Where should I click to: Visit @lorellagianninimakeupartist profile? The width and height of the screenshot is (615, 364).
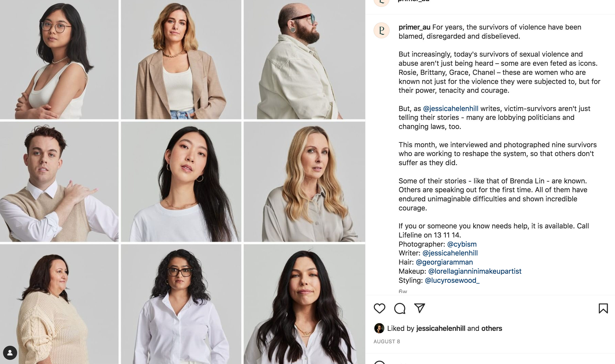tap(475, 271)
